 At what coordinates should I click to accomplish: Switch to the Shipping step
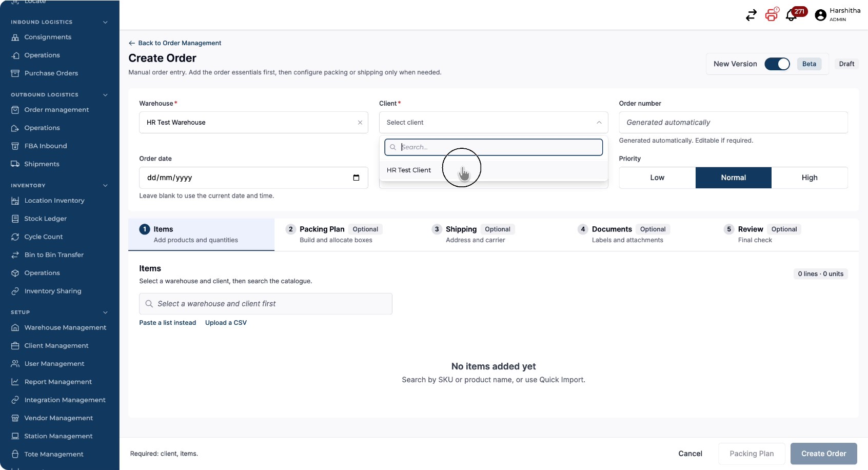pos(494,234)
